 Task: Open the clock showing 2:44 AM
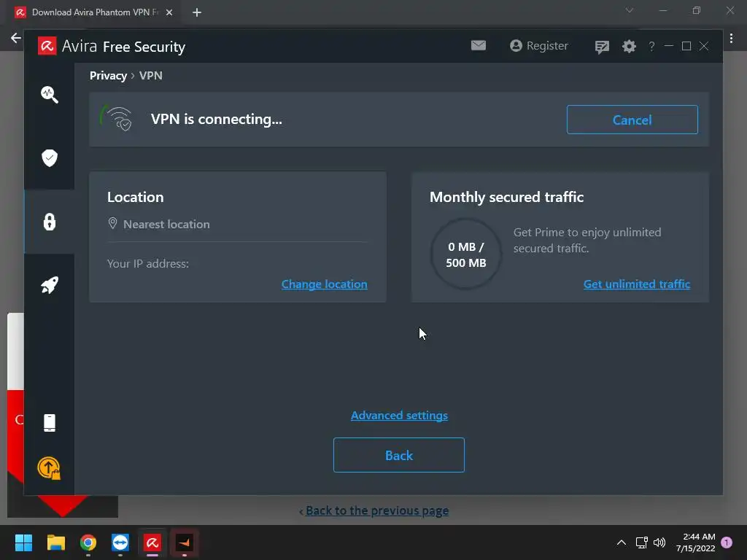695,542
